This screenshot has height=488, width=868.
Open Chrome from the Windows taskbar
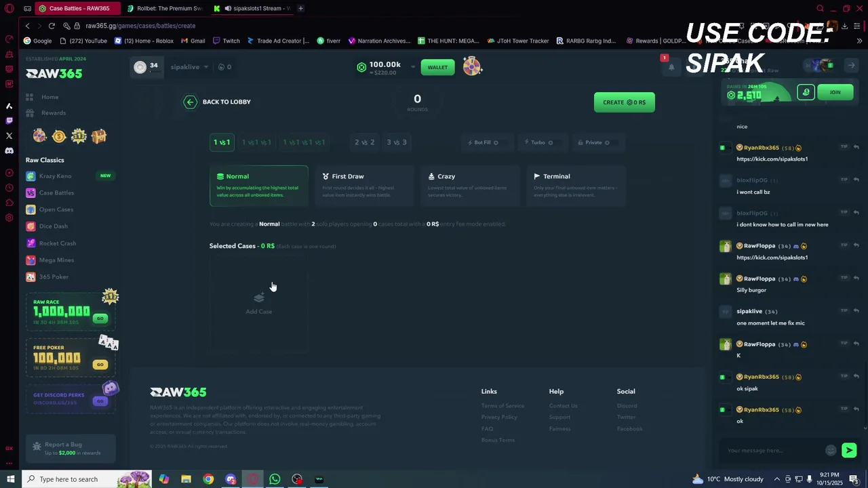208,479
